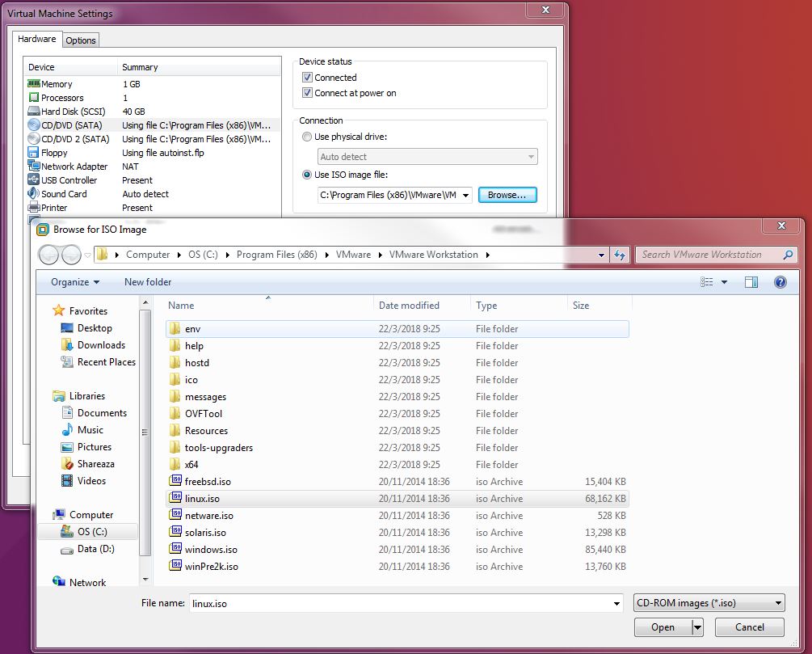The width and height of the screenshot is (812, 654).
Task: Toggle Connect at power on checkbox
Action: [x=307, y=93]
